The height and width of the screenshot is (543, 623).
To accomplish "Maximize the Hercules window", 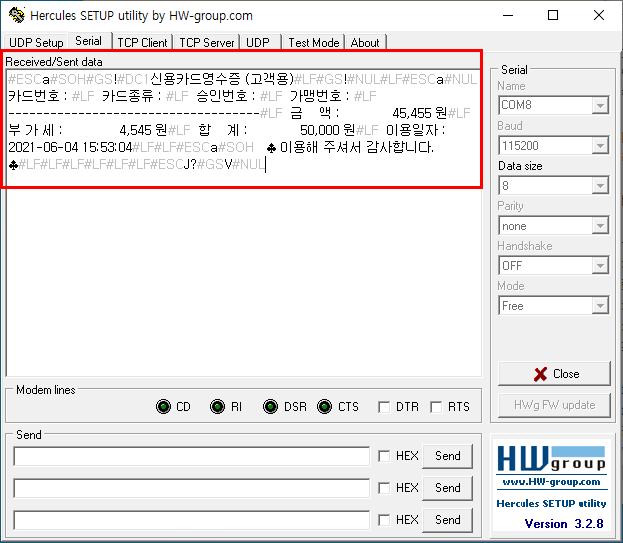I will coord(553,15).
